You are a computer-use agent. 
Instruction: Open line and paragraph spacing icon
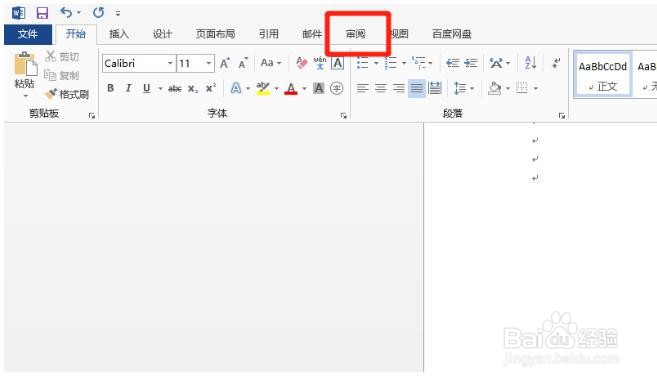click(x=460, y=88)
